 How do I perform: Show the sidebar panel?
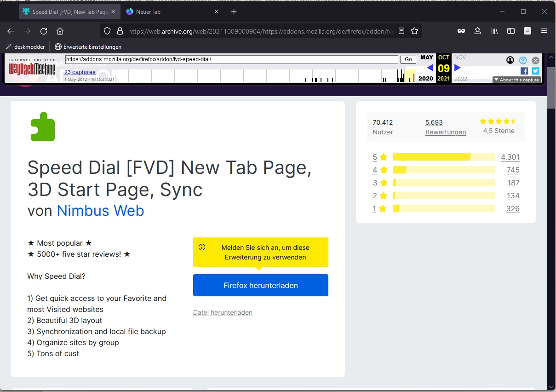pyautogui.click(x=511, y=31)
